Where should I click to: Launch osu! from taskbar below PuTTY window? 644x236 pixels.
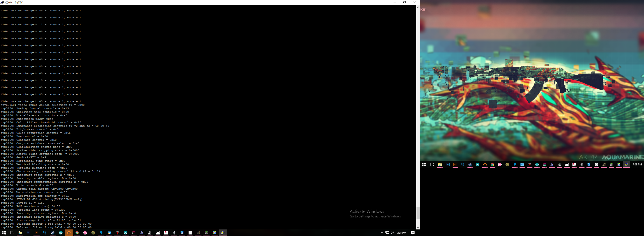pyautogui.click(x=85, y=233)
